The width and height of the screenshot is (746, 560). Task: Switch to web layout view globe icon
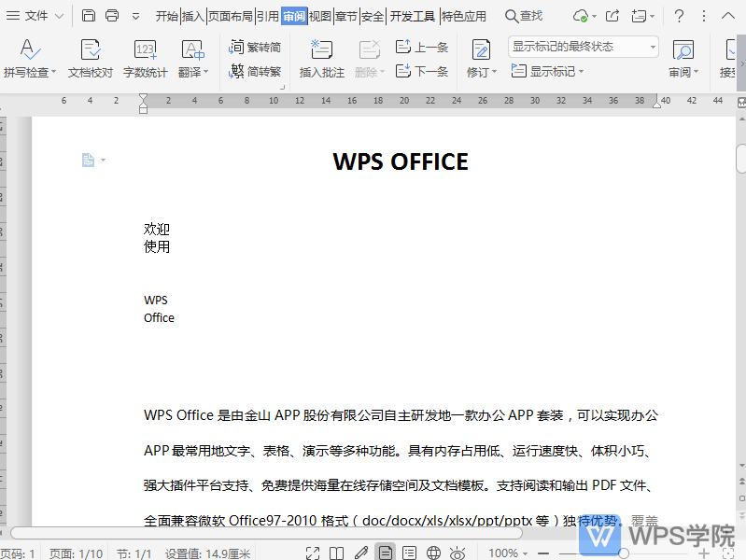[x=433, y=553]
